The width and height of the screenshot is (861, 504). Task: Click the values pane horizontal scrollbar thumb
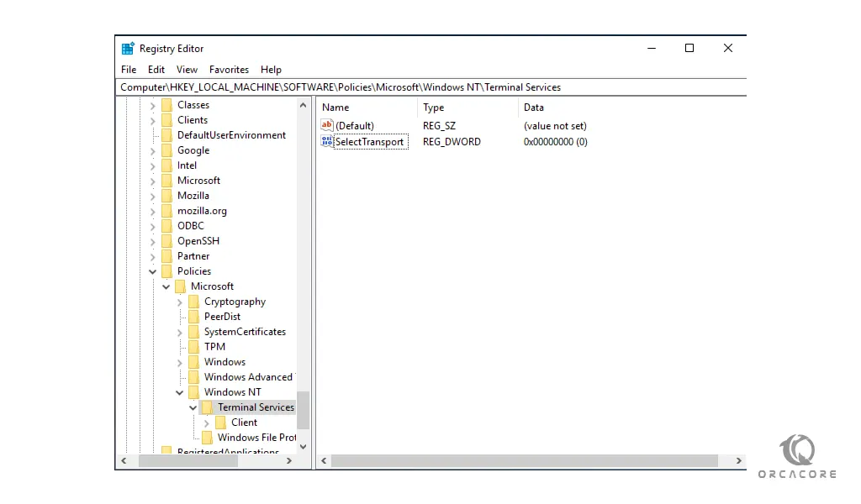tap(525, 460)
